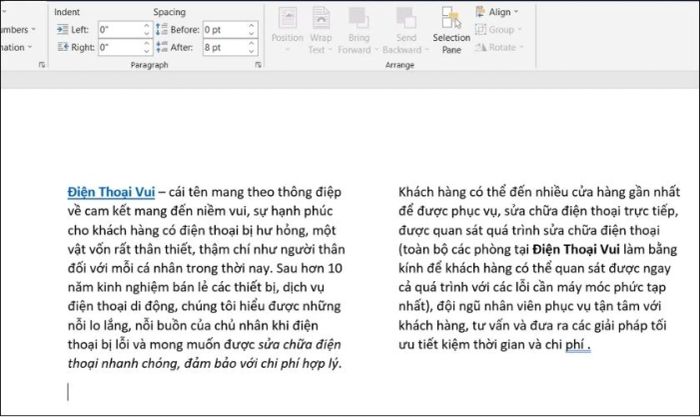Open Page Setup dialog launcher

pos(42,65)
